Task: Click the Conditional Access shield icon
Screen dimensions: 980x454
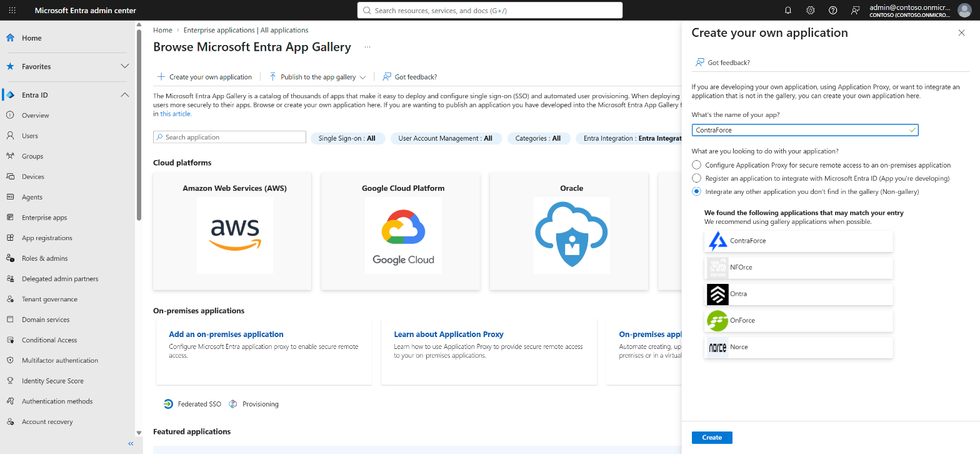Action: (x=10, y=340)
